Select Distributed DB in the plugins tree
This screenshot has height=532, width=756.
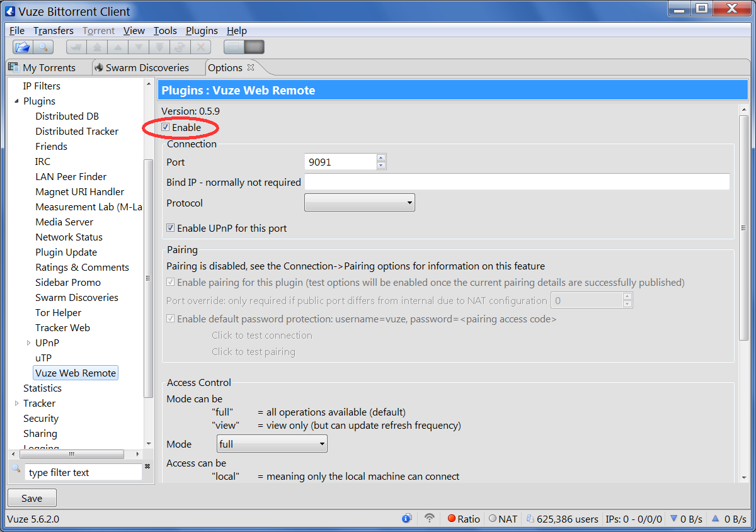pos(67,116)
